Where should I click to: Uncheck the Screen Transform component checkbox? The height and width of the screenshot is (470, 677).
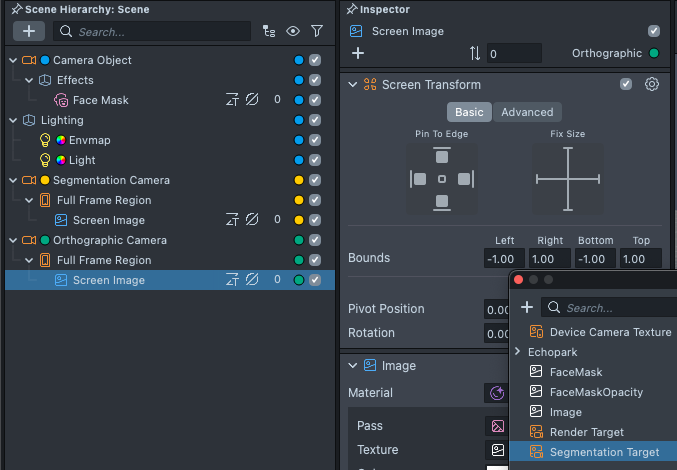[626, 85]
